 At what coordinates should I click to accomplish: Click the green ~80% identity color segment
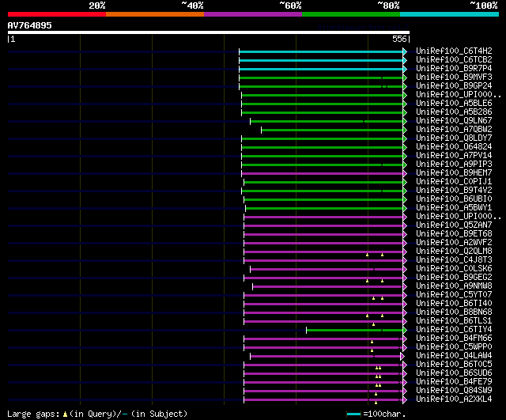click(351, 14)
